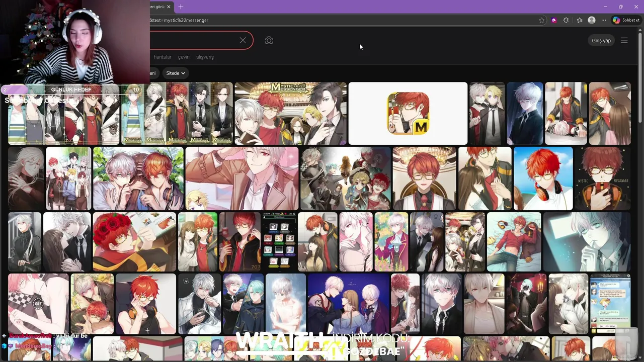
Task: Switch to the alışveriş tab
Action: (205, 57)
